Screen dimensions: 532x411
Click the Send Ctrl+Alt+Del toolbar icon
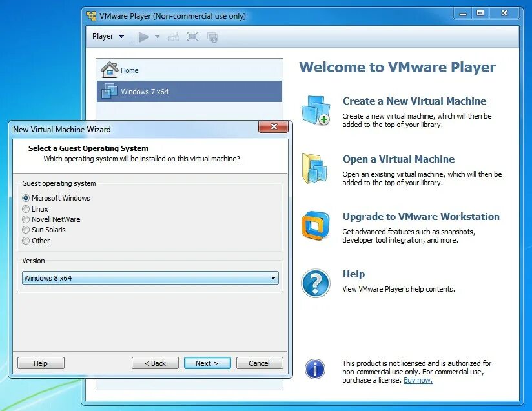(x=174, y=37)
